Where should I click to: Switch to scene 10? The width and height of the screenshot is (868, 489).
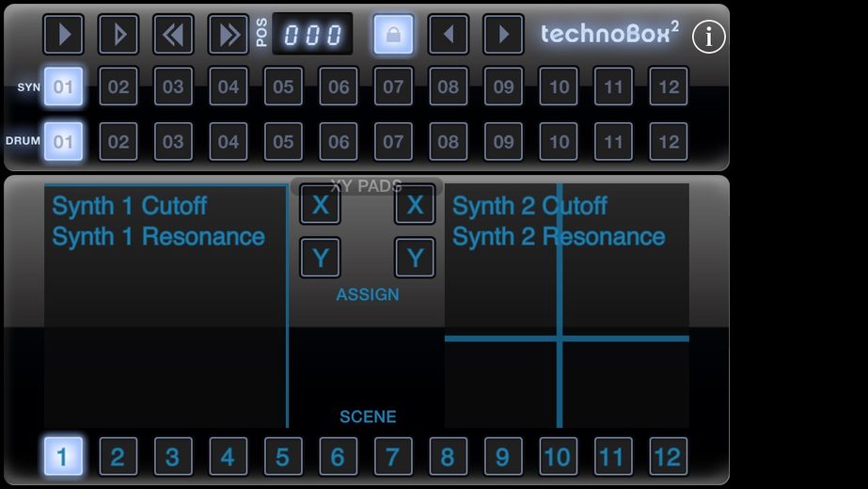click(559, 457)
